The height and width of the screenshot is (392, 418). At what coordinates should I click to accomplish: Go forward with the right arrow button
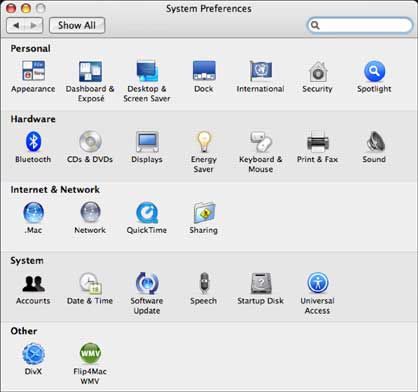point(34,25)
